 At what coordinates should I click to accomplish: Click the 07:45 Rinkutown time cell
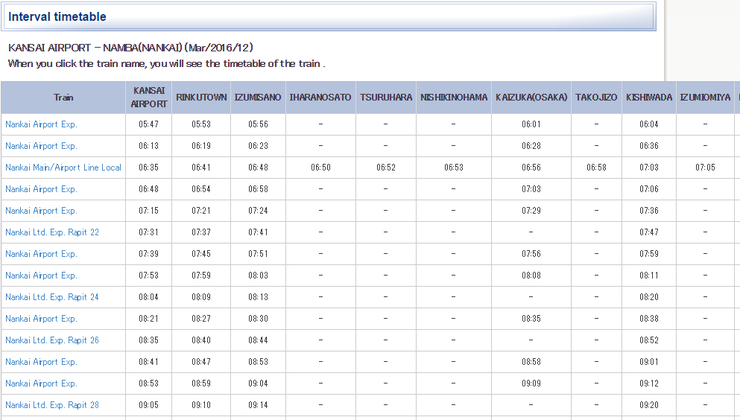pyautogui.click(x=202, y=254)
